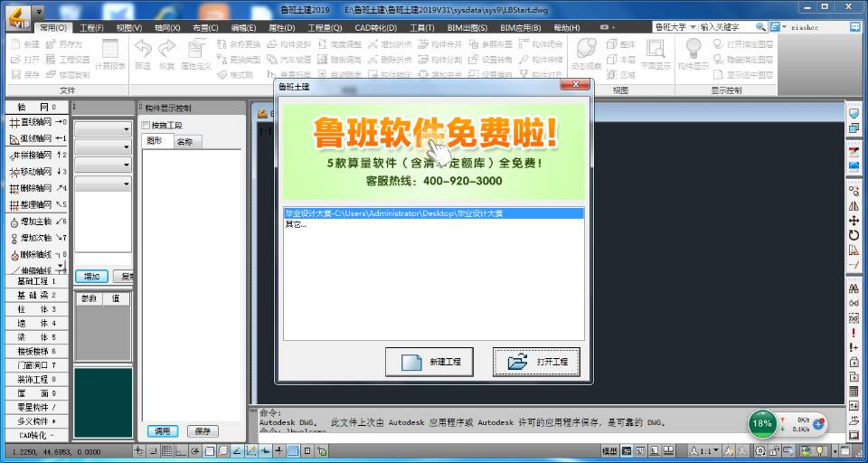
Task: Select 增加主轴 tool in the left sidebar
Action: click(x=37, y=222)
